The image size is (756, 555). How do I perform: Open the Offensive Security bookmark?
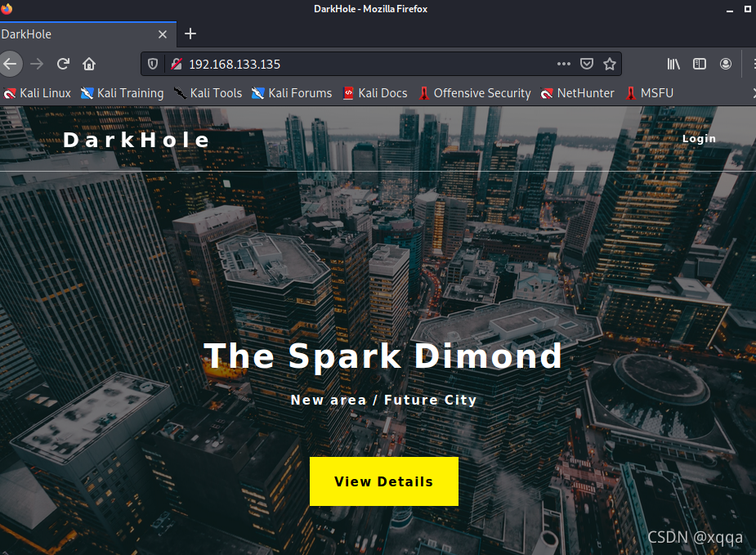point(474,93)
